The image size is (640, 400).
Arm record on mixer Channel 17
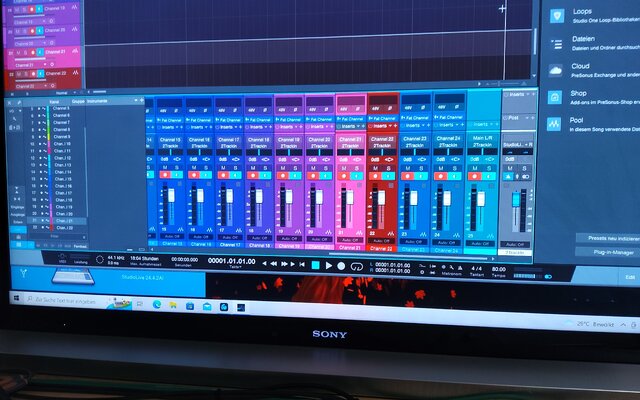point(224,175)
